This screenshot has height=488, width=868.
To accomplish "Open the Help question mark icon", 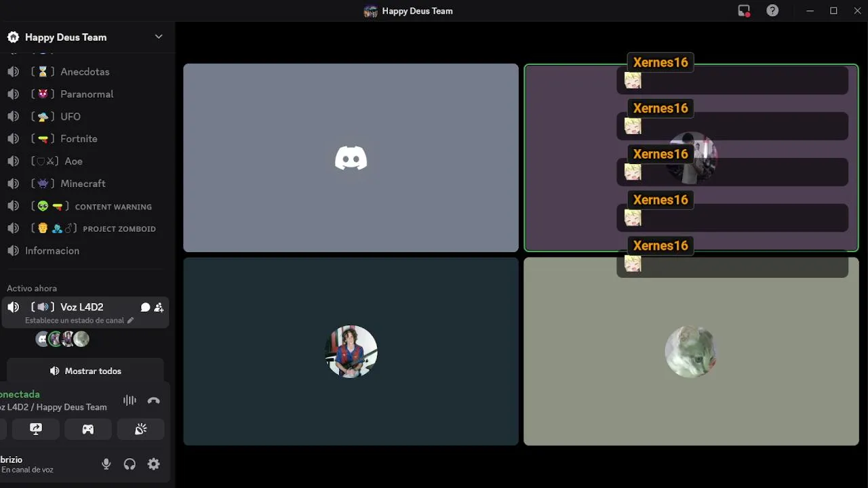I will [x=772, y=11].
